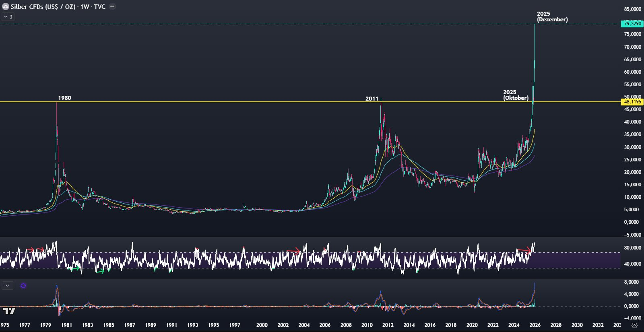Select the "2025 (Oktober)" text annotation
Viewport: 644px width, 332px height.
coord(515,95)
